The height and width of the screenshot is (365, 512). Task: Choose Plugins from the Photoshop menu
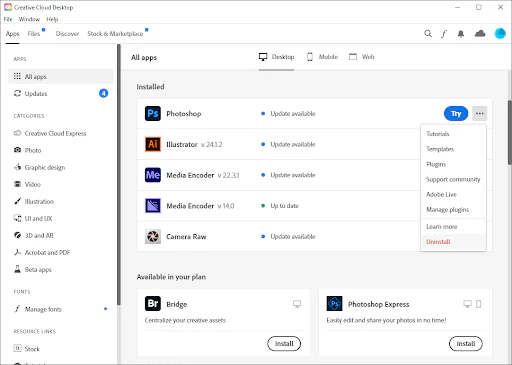453,164
